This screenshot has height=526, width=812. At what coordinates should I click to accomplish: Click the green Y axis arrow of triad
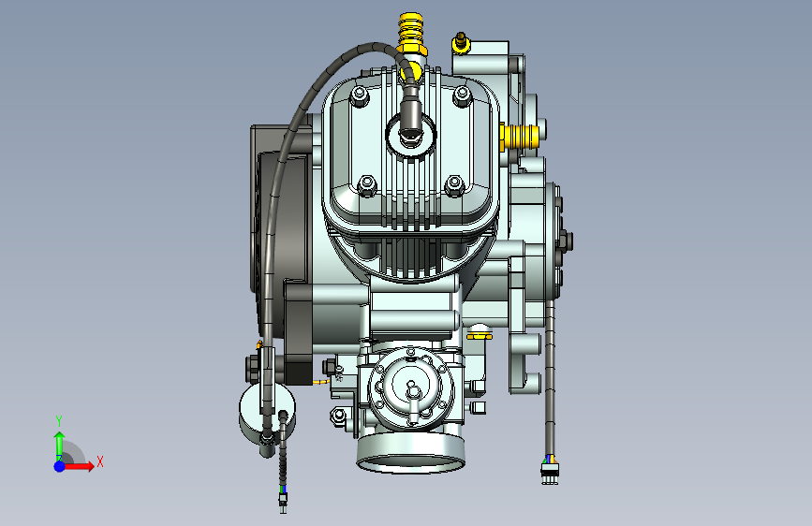tap(60, 446)
